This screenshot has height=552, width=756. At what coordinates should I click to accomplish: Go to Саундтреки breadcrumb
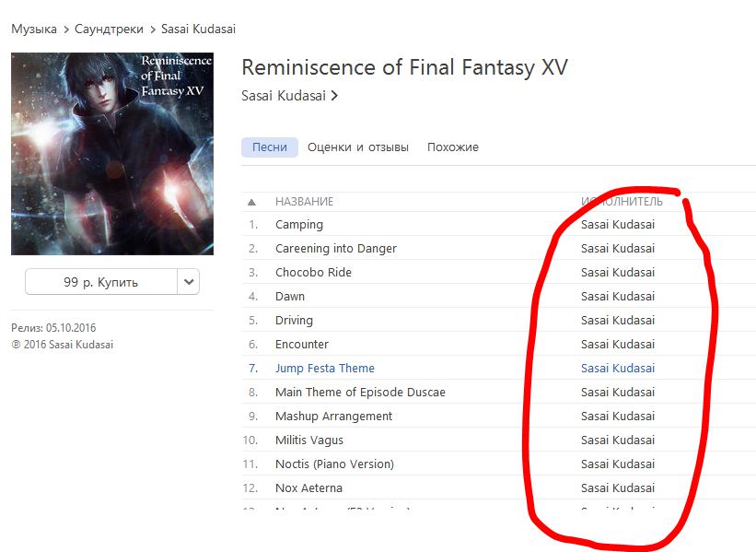pos(109,29)
